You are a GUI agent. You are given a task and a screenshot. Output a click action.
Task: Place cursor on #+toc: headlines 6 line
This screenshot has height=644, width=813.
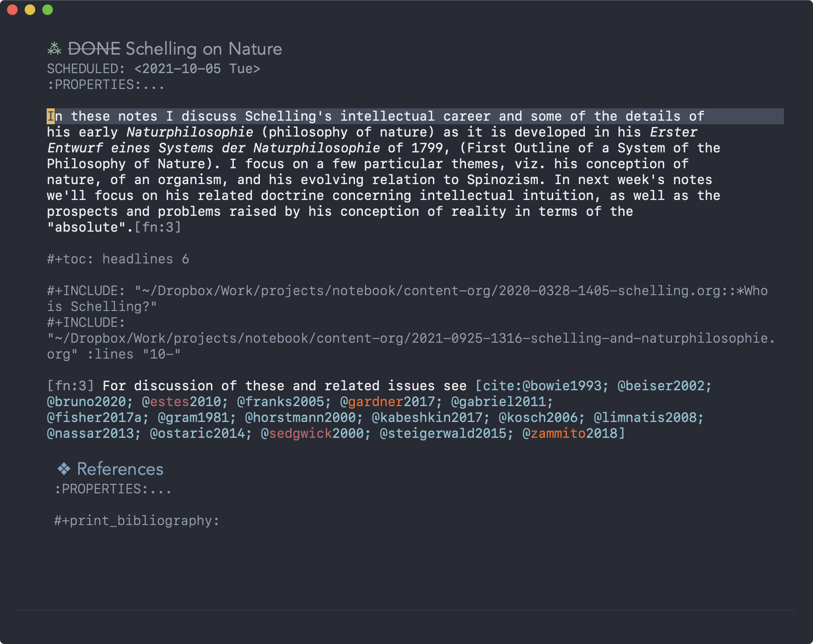pos(118,259)
